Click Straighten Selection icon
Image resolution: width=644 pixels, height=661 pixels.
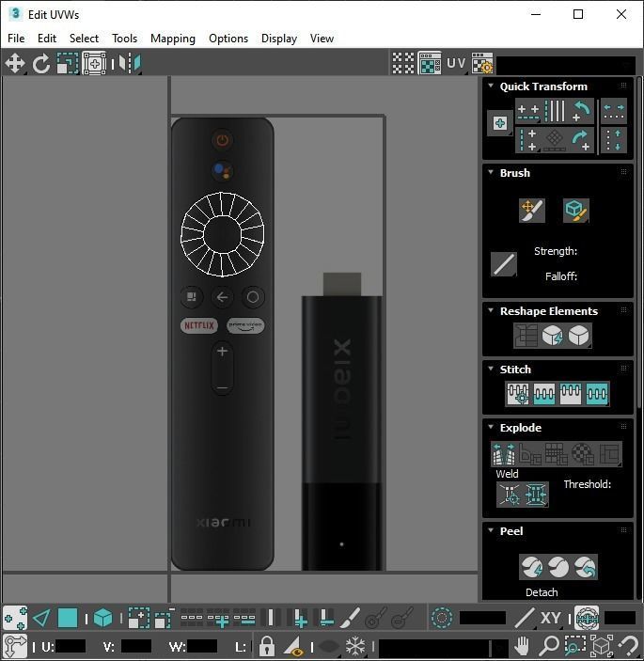click(x=526, y=336)
